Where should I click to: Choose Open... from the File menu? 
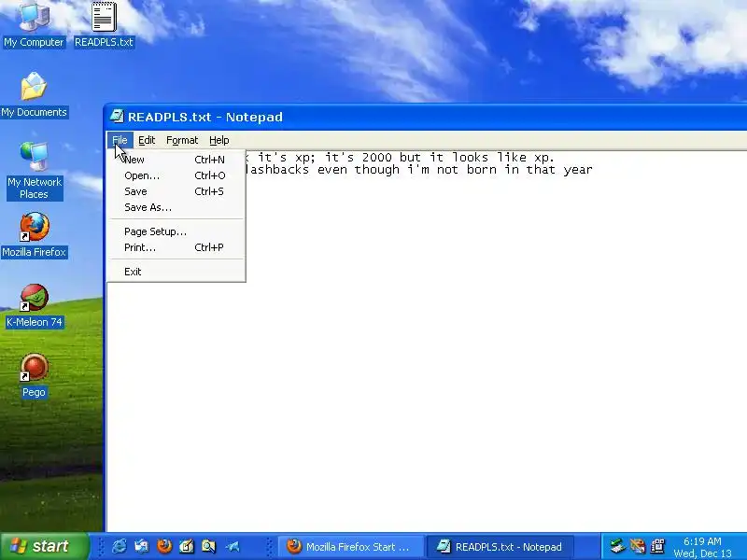pos(176,175)
